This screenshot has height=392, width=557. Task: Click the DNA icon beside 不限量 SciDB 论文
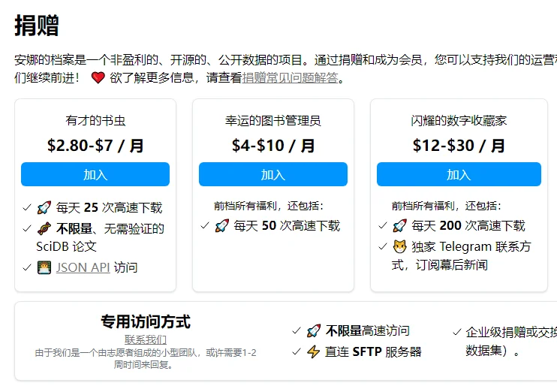tap(44, 228)
